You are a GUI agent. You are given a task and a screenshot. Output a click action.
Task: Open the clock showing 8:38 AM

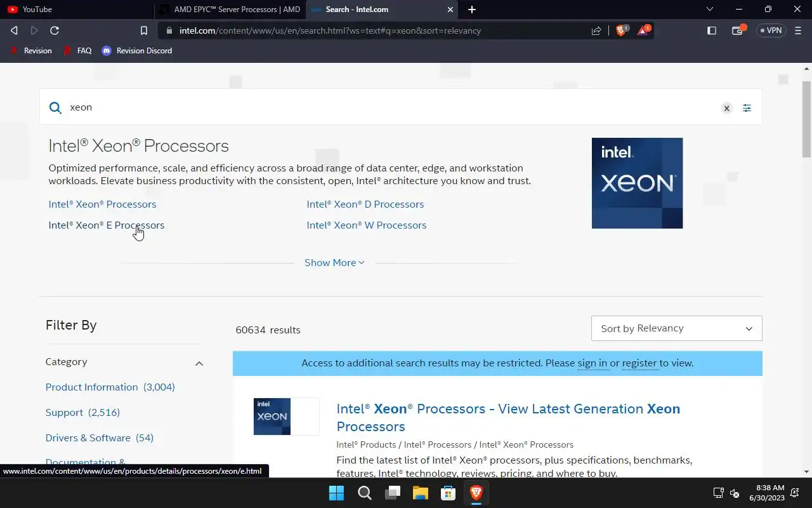pyautogui.click(x=767, y=493)
